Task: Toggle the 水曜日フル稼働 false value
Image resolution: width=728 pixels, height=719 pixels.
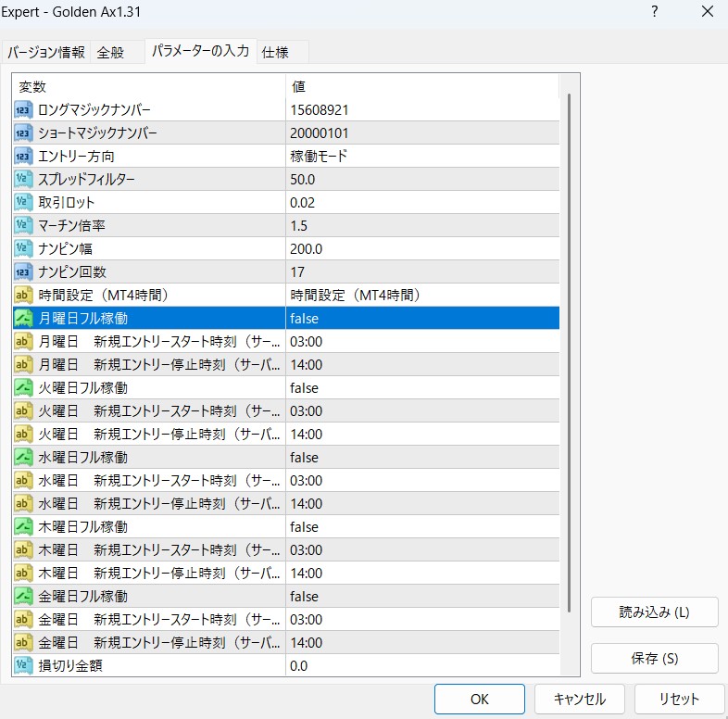Action: pyautogui.click(x=421, y=458)
